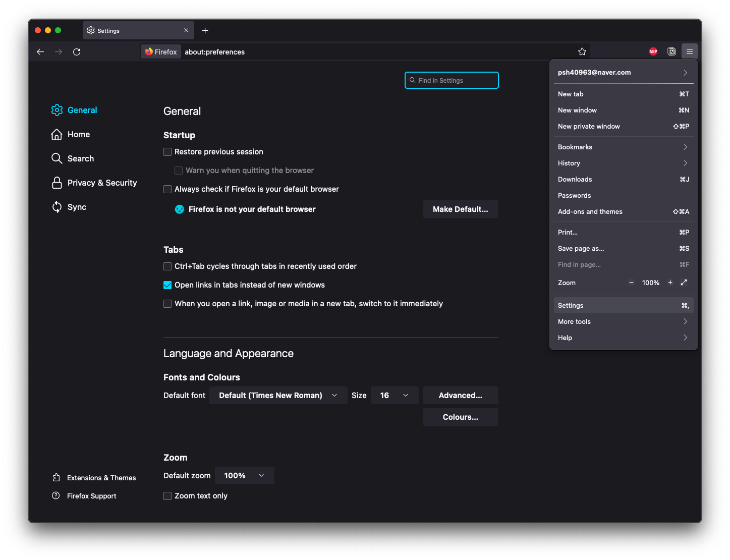
Task: Open the Colours… button
Action: pyautogui.click(x=461, y=417)
